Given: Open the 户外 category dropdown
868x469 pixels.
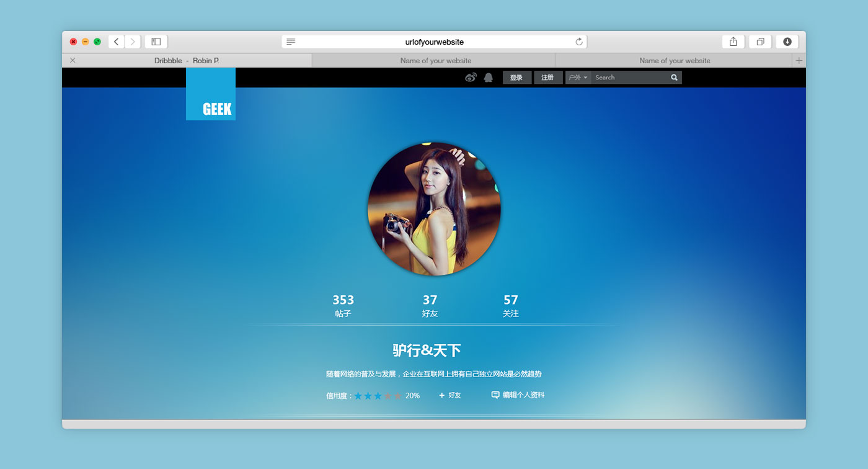Looking at the screenshot, I should 578,78.
